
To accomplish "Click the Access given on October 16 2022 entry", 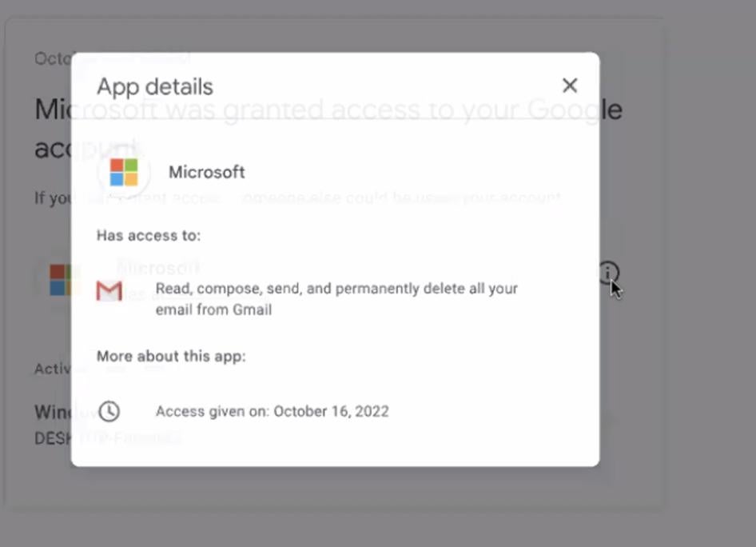I will [273, 411].
